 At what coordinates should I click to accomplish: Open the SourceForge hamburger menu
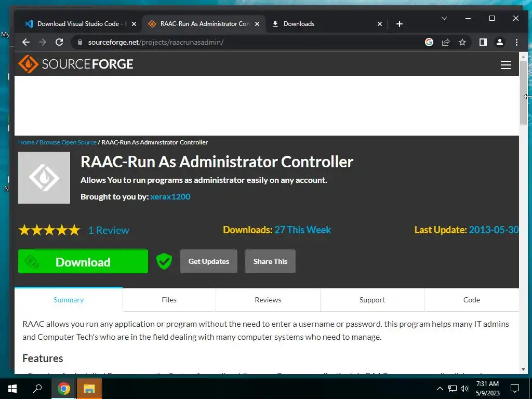click(506, 65)
